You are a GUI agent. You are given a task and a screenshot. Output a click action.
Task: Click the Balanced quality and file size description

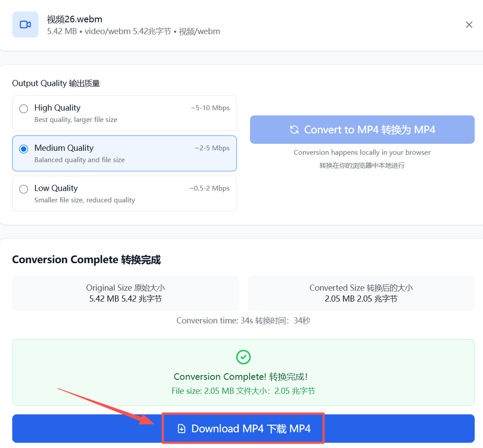tap(80, 160)
